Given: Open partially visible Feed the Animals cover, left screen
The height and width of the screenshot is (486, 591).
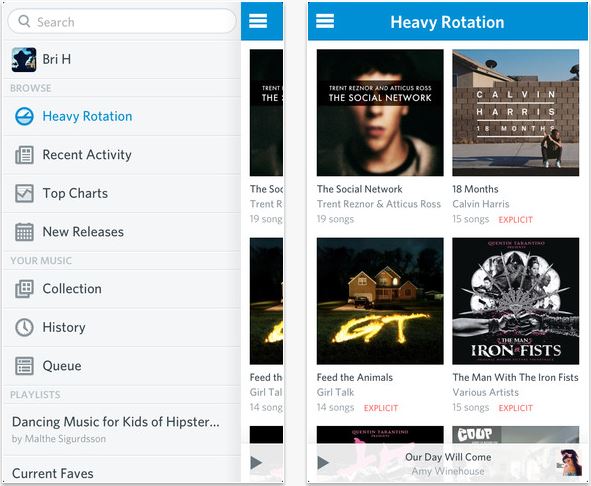Looking at the screenshot, I should (266, 301).
